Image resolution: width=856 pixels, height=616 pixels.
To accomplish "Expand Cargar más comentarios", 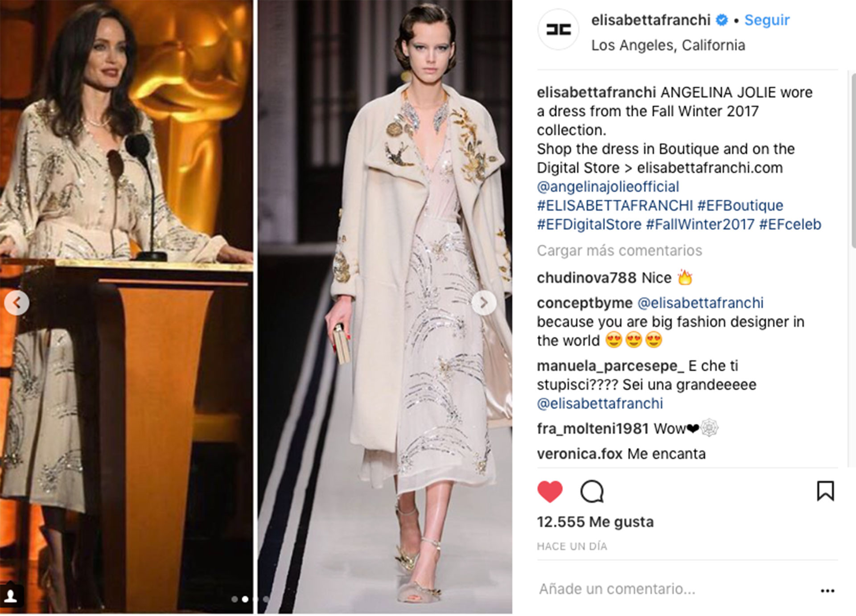I will coord(619,251).
